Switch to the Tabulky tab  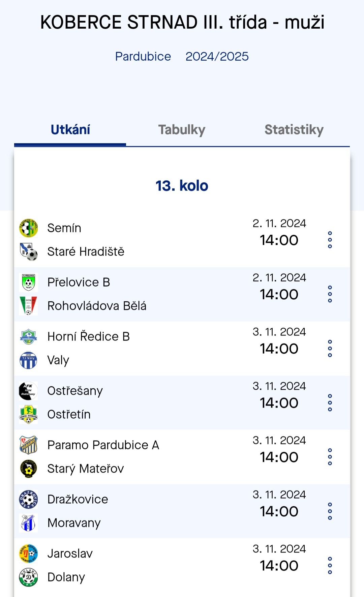(182, 130)
